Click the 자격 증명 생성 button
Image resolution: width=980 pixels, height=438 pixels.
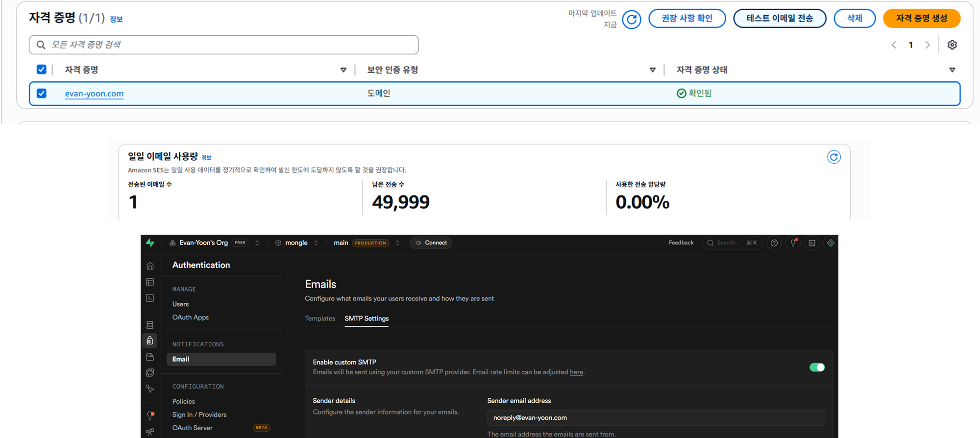pos(922,19)
